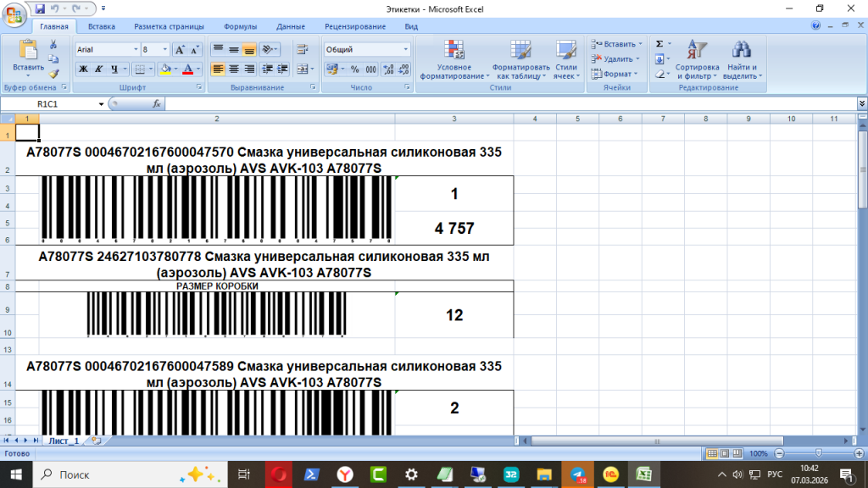Open the Разметка страницы tab
This screenshot has width=868, height=488.
169,26
